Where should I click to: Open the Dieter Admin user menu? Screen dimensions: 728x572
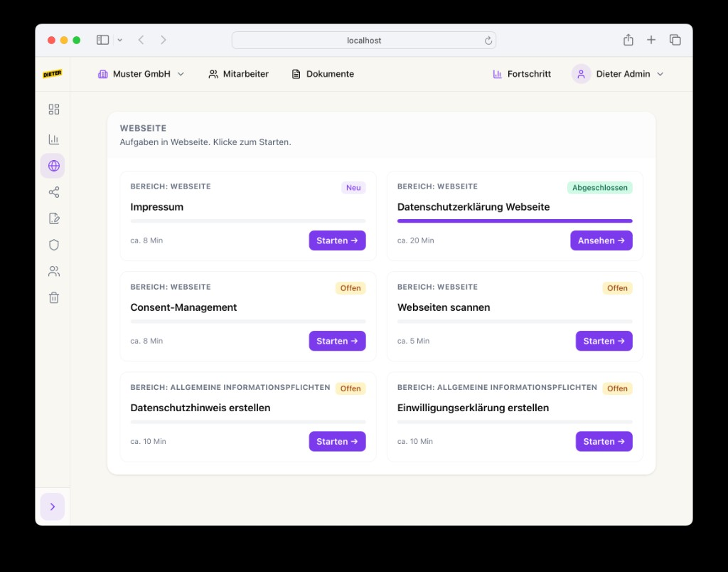pos(618,74)
